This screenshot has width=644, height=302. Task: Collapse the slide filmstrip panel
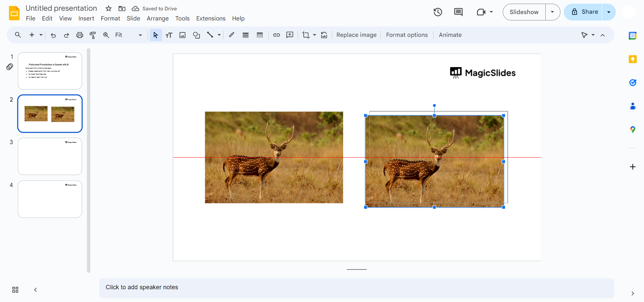coord(35,290)
